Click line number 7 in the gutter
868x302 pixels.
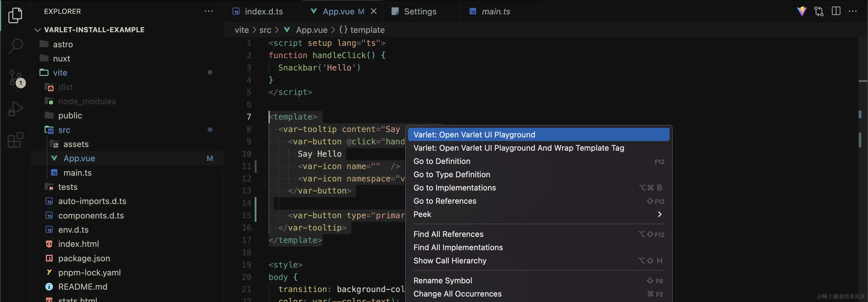[x=249, y=117]
